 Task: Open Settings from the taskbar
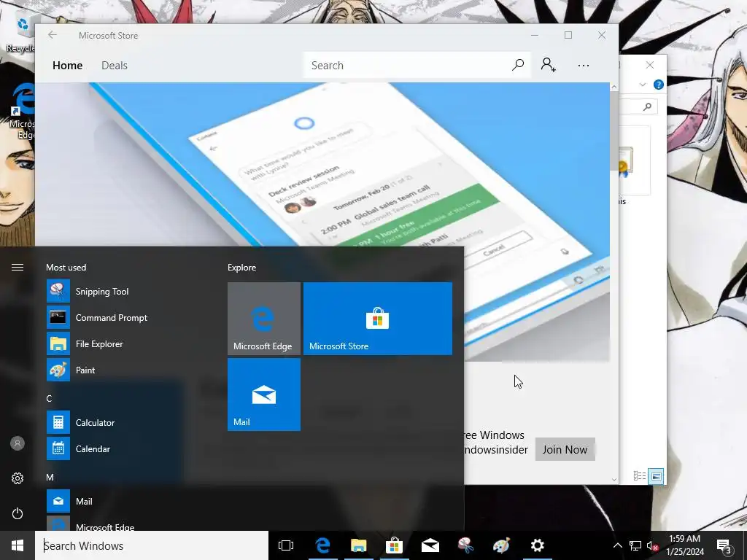tap(538, 545)
